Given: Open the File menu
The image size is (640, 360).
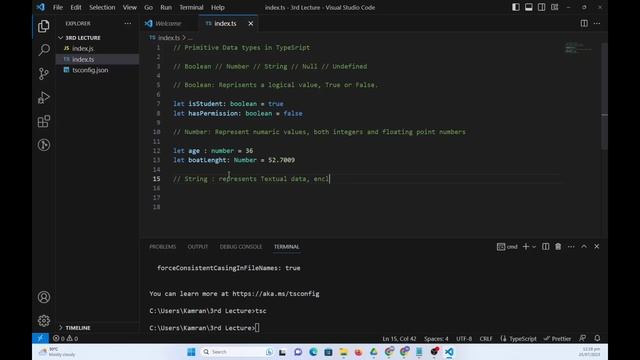Looking at the screenshot, I should click(58, 7).
